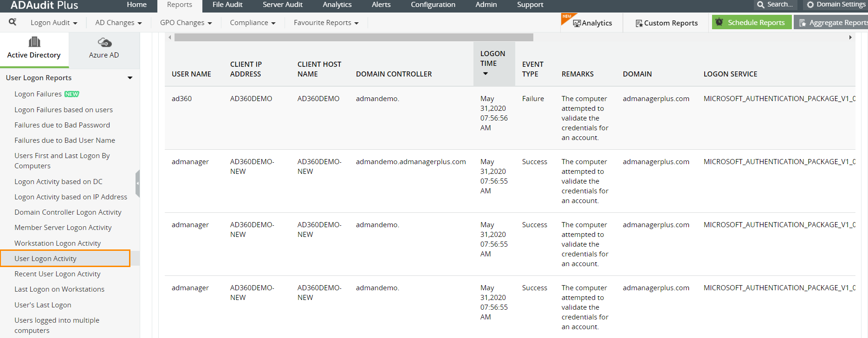Screen dimensions: 868x338
Task: Click the LOGON SERVICE column header
Action: pyautogui.click(x=730, y=74)
